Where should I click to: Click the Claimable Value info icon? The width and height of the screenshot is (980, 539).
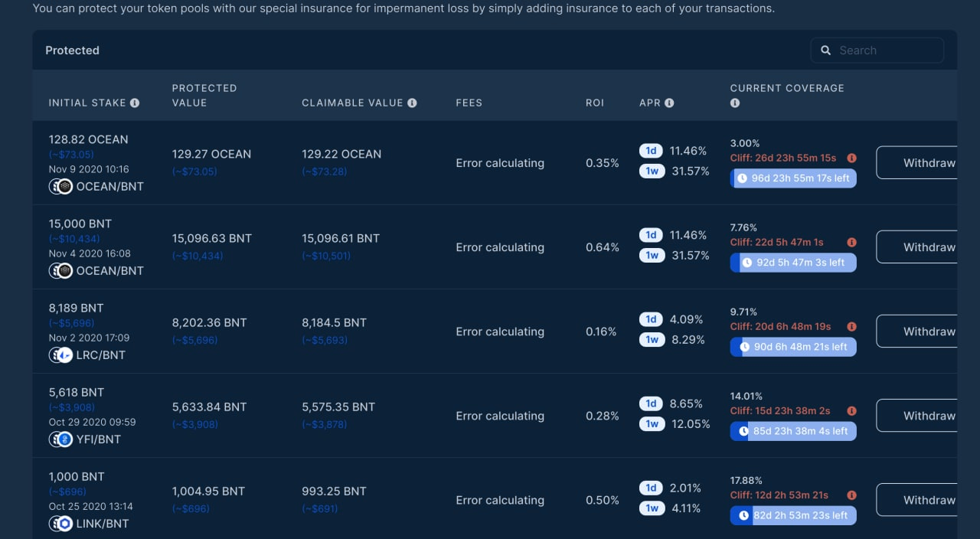[413, 102]
